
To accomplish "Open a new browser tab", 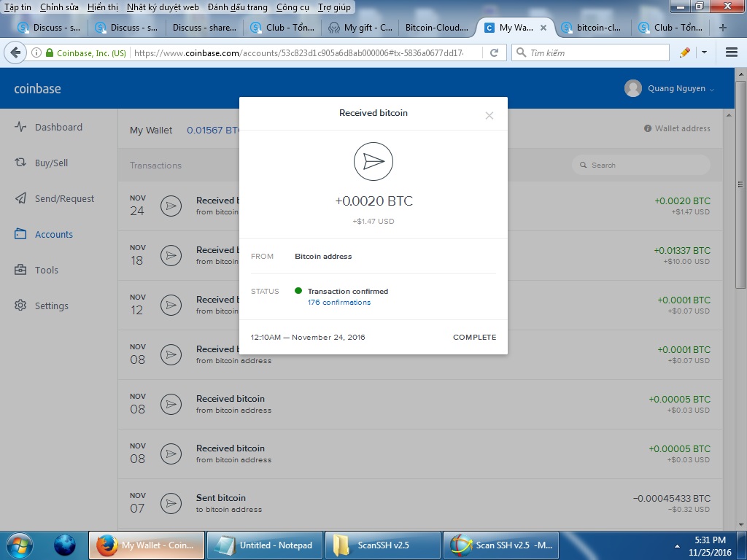I will pyautogui.click(x=723, y=28).
